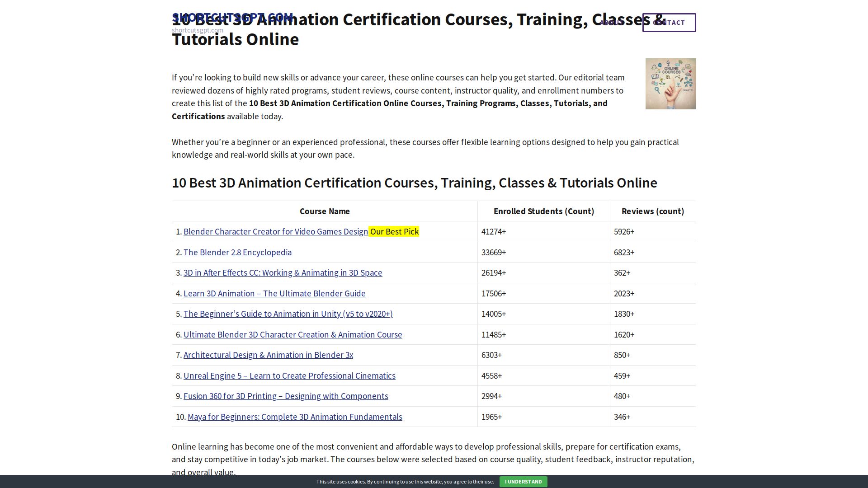Click the online courses thumbnail image
The image size is (868, 488).
pos(671,84)
